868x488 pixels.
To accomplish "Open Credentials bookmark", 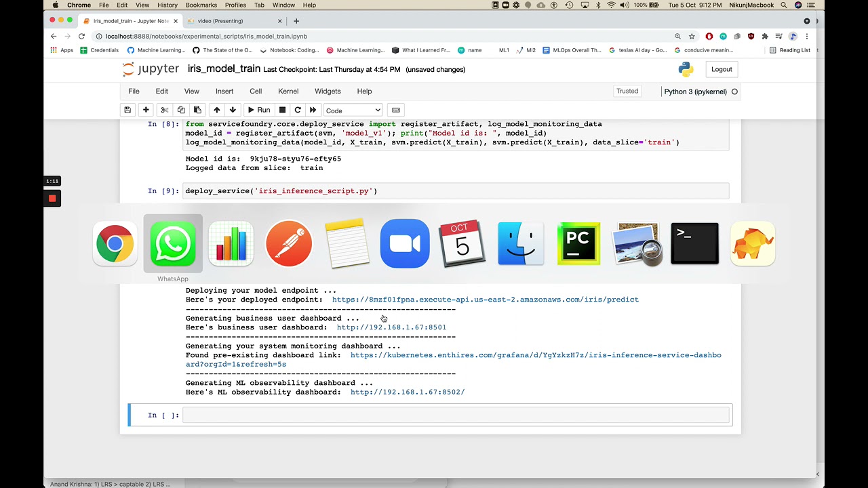I will (x=99, y=49).
